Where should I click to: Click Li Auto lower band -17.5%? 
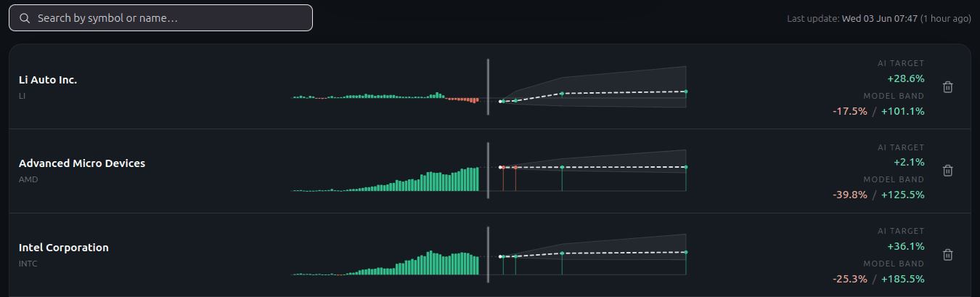[x=850, y=111]
